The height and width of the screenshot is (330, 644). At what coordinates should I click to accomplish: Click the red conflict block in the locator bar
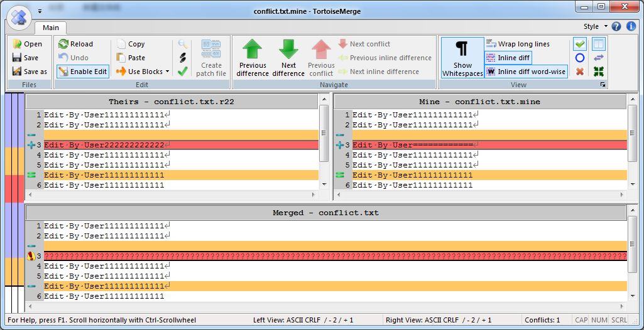tap(14, 189)
